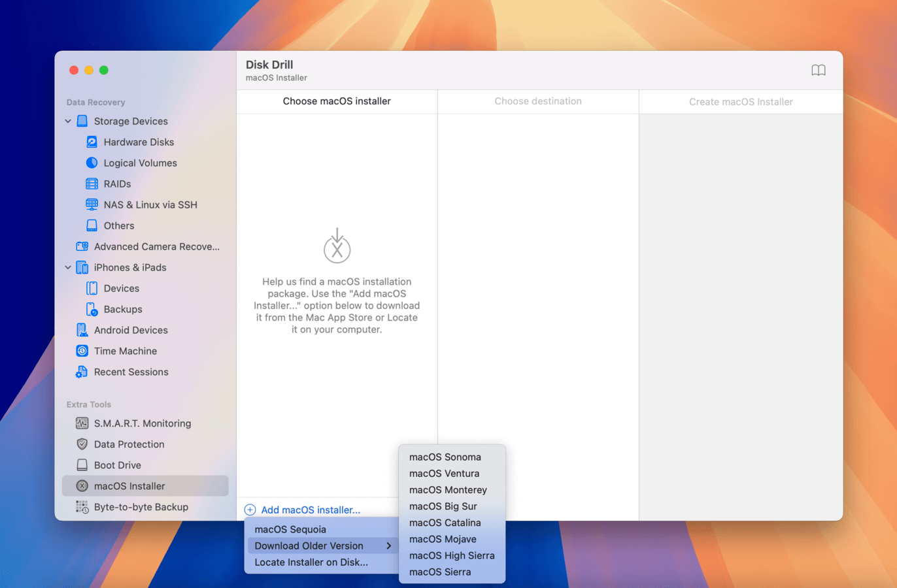Click the yellow minimize window button
This screenshot has width=897, height=588.
[x=89, y=70]
